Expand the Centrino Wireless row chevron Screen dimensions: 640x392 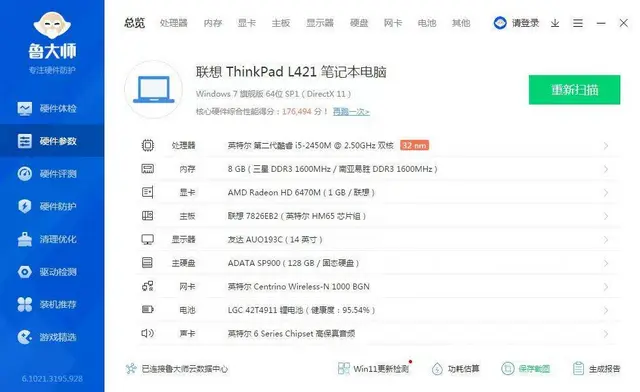click(x=606, y=287)
